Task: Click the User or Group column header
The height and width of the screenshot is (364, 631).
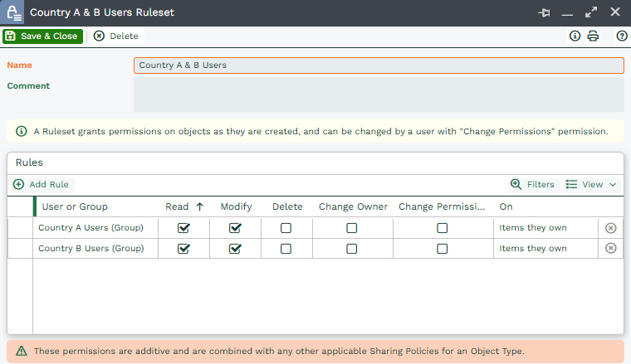Action: pyautogui.click(x=75, y=206)
